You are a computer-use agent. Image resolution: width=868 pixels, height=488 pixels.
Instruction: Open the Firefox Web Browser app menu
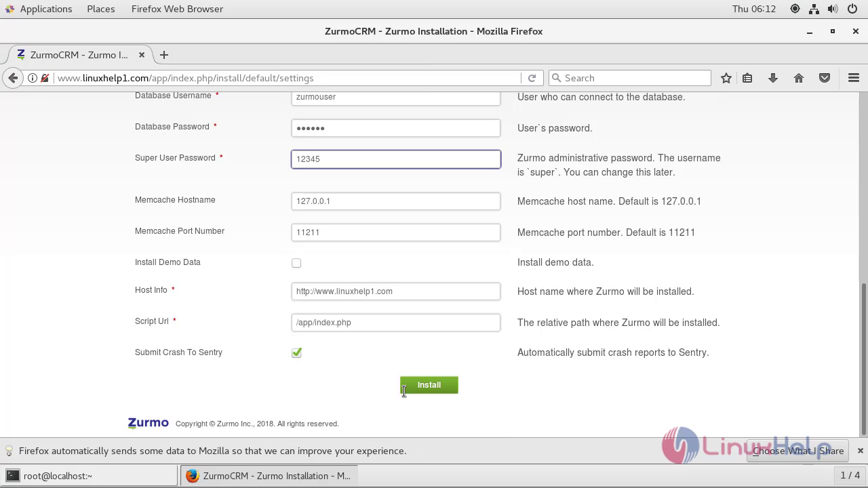tap(177, 9)
